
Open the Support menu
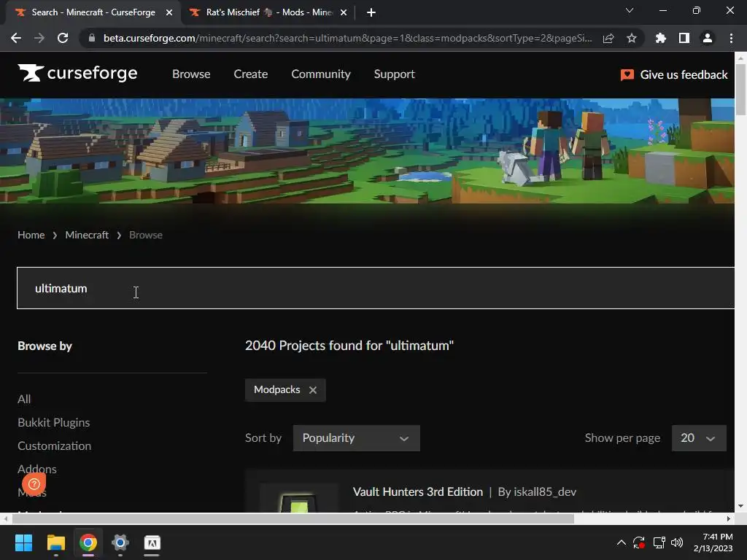tap(395, 74)
